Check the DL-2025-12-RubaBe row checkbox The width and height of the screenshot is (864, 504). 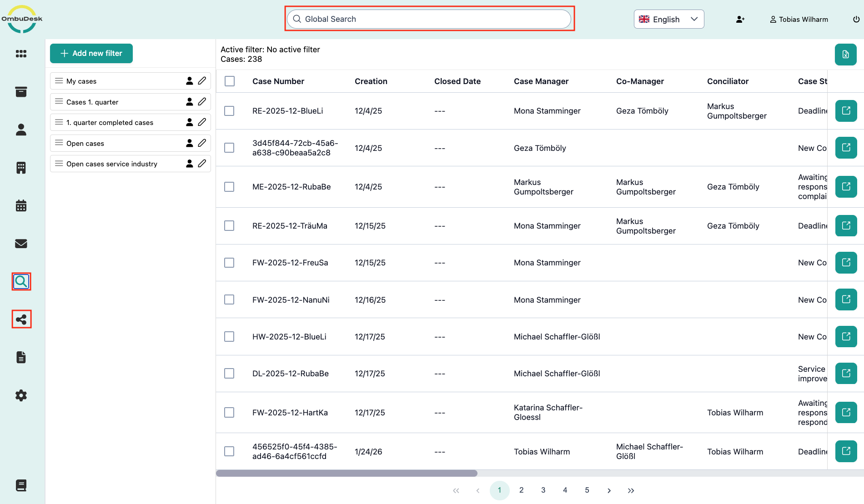[229, 374]
